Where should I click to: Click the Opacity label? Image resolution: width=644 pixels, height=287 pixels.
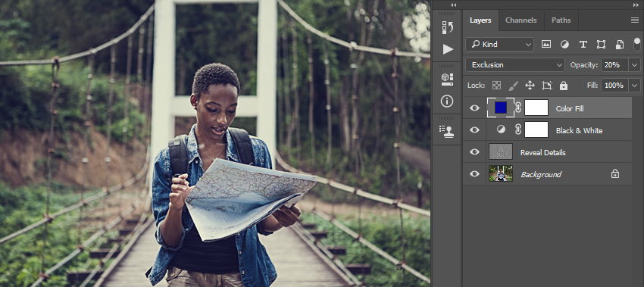[x=583, y=65]
